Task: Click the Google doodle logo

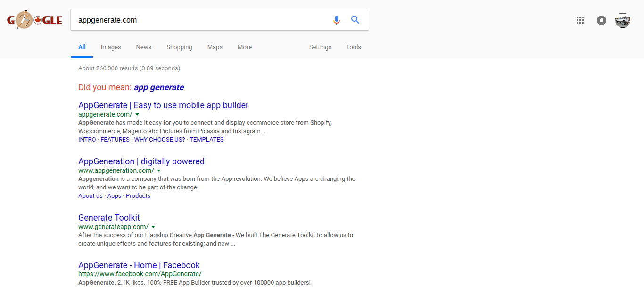Action: click(34, 20)
